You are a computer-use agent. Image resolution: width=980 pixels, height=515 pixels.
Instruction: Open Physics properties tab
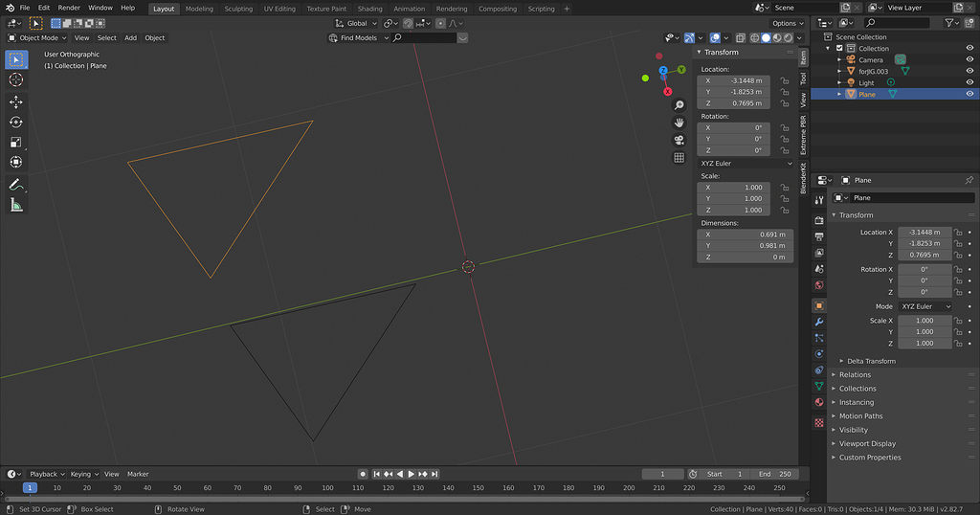point(819,354)
